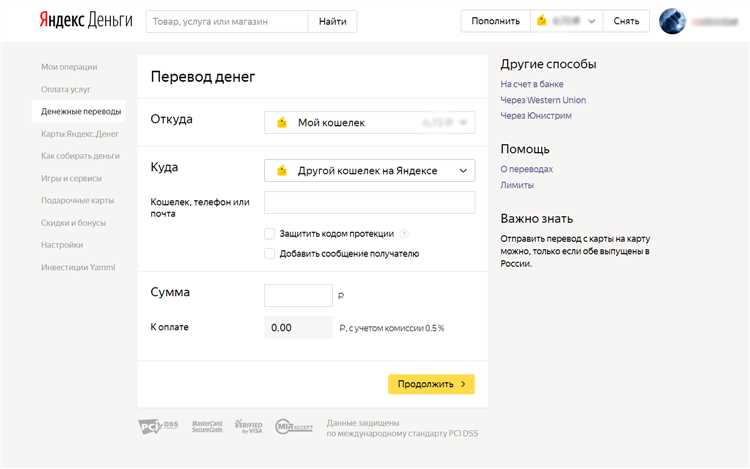Viewport: 750px width, 469px height.
Task: Enable the Защитить кодом протекции checkbox
Action: [270, 234]
